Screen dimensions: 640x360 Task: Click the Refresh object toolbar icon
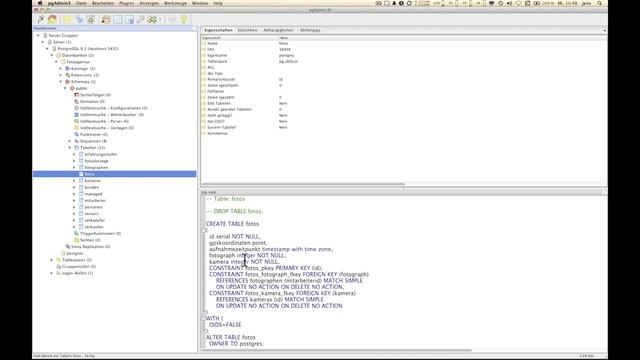(x=52, y=19)
